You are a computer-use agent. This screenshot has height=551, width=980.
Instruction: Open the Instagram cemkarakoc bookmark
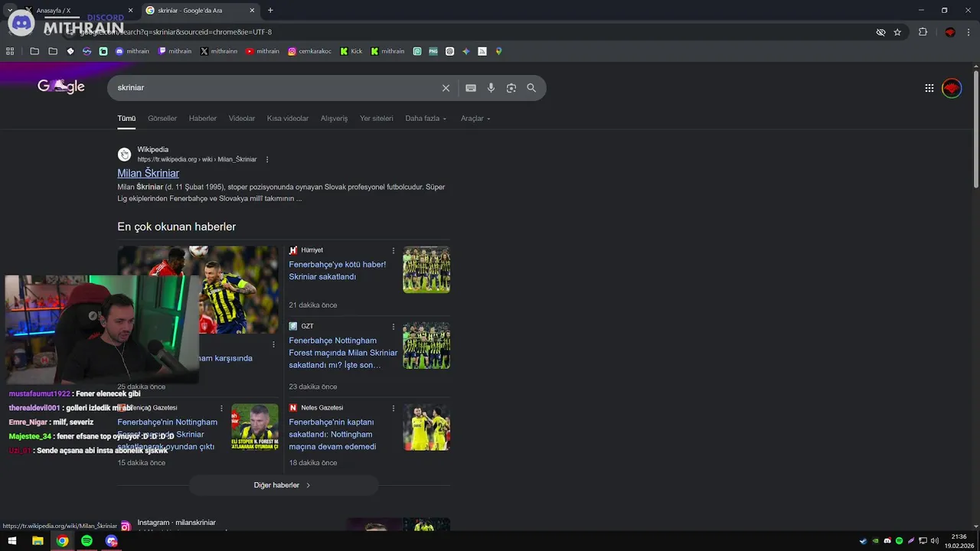pos(310,51)
